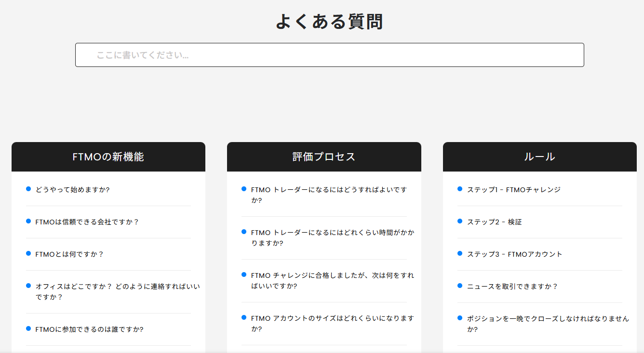Screen dimensions: 644x353
Task: Click blue bullet beside どうやって始めますか?
Action: coord(28,189)
